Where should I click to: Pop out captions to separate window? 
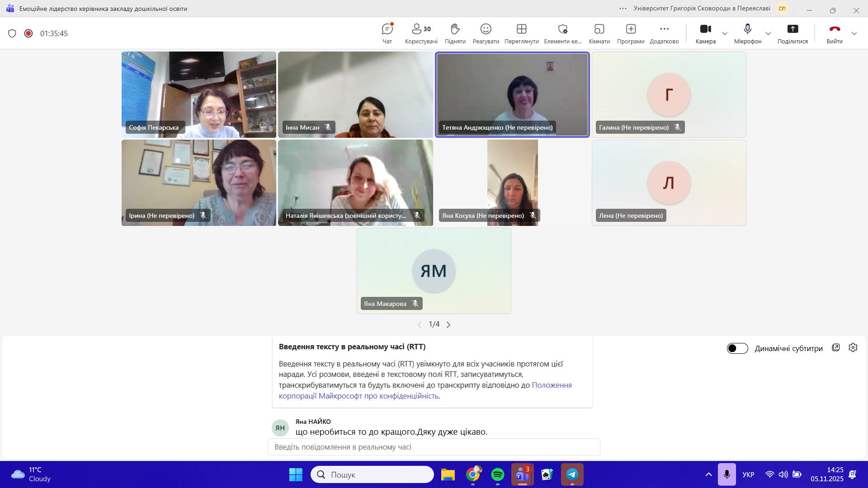836,347
